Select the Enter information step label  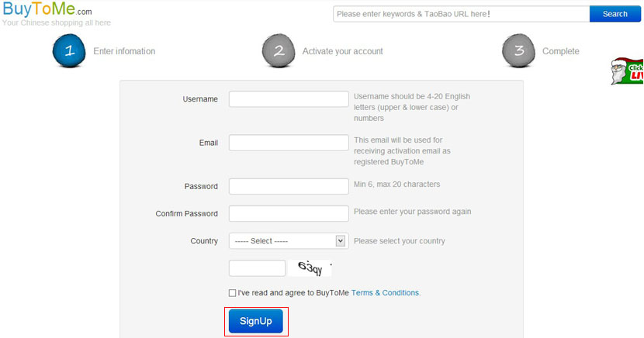pyautogui.click(x=124, y=51)
